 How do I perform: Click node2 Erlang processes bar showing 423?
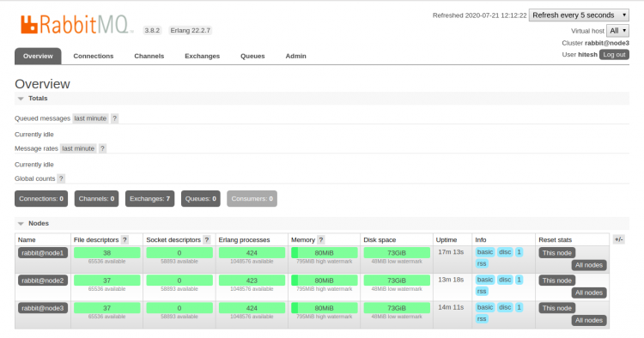[252, 281]
